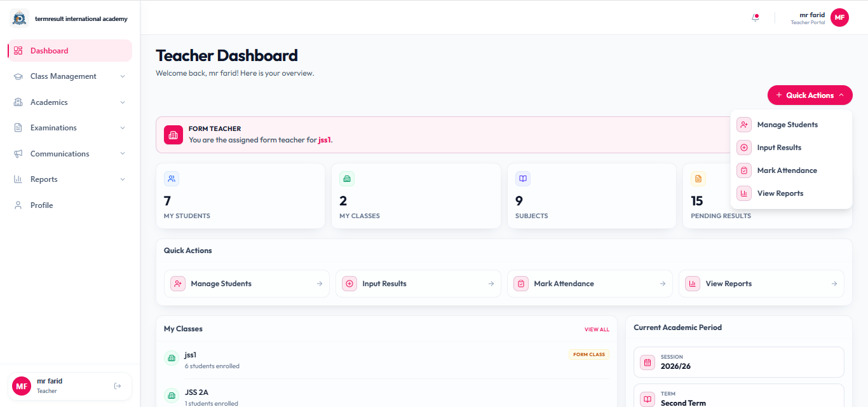Click the Examinations document icon

18,128
